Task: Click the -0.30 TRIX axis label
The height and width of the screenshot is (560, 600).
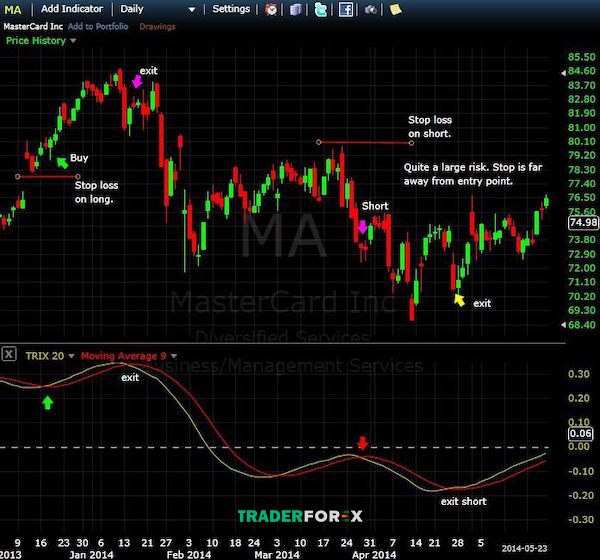Action: tap(579, 519)
